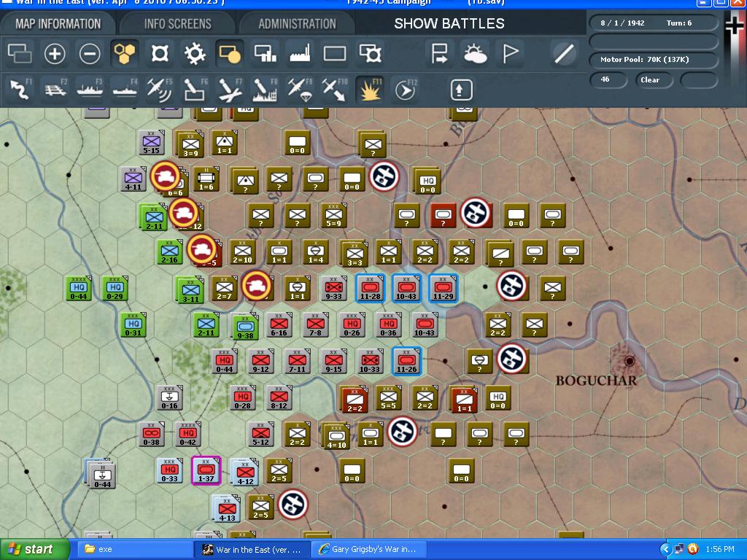Image resolution: width=747 pixels, height=560 pixels.
Task: Click the up-arrow box toolbar icon
Action: (x=461, y=90)
